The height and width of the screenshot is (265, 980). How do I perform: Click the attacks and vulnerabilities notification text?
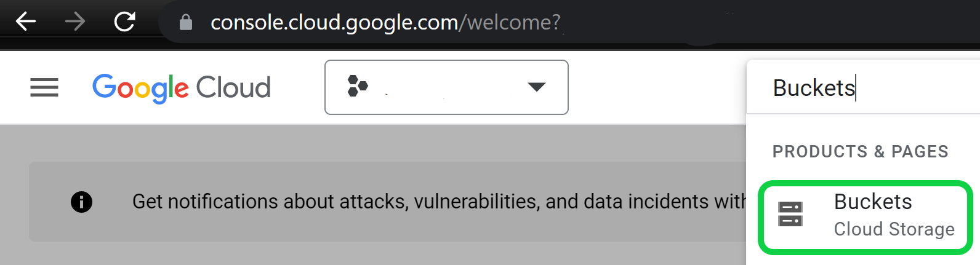(x=439, y=202)
